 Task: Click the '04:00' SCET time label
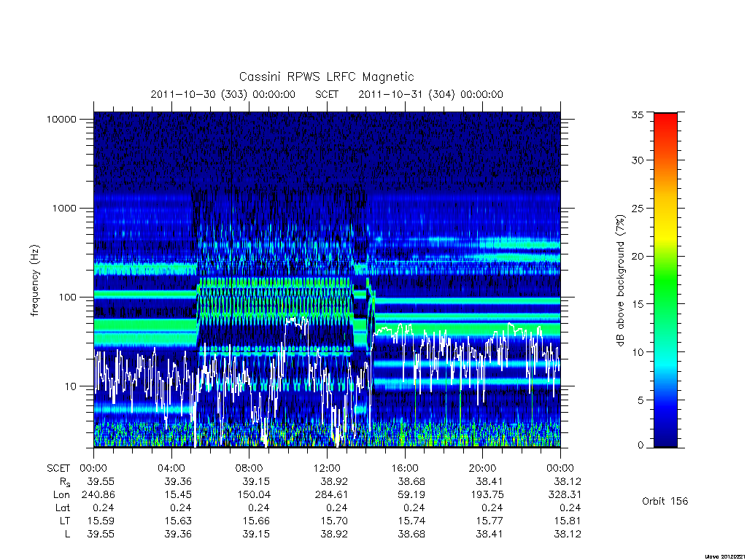click(171, 468)
